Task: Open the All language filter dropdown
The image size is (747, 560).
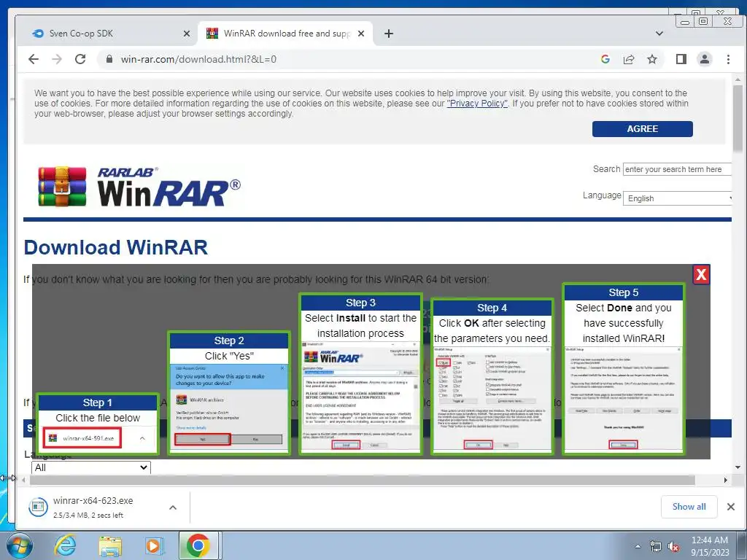Action: 91,467
